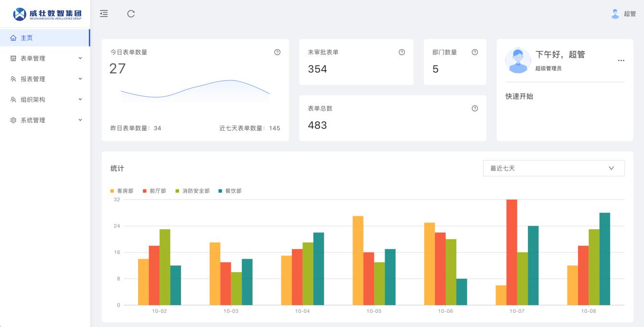644x327 pixels.
Task: Click the refresh icon in the header
Action: [x=131, y=14]
